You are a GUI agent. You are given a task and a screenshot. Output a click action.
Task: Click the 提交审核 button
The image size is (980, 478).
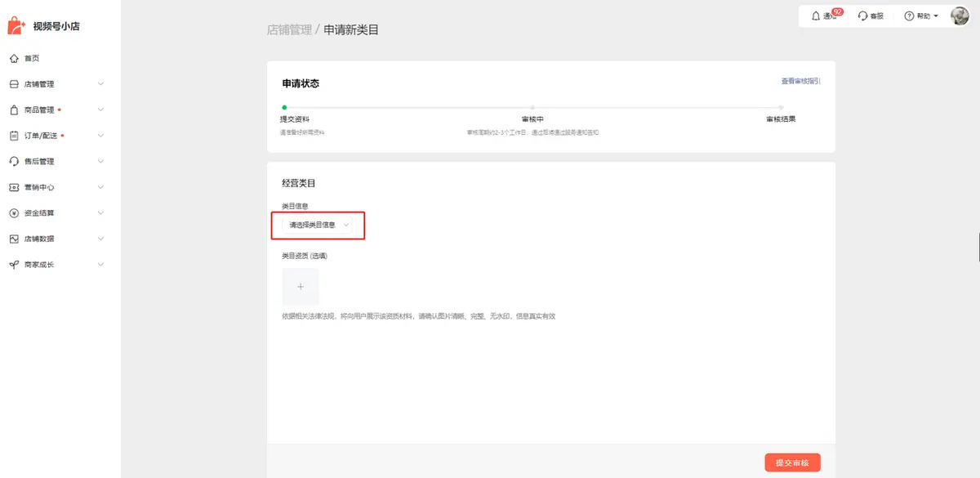tap(792, 462)
